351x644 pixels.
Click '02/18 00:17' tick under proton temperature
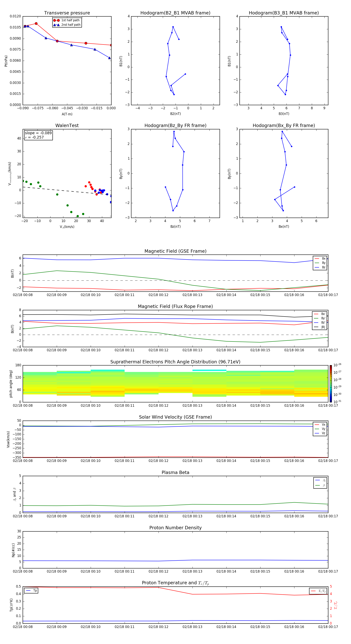coord(328,627)
